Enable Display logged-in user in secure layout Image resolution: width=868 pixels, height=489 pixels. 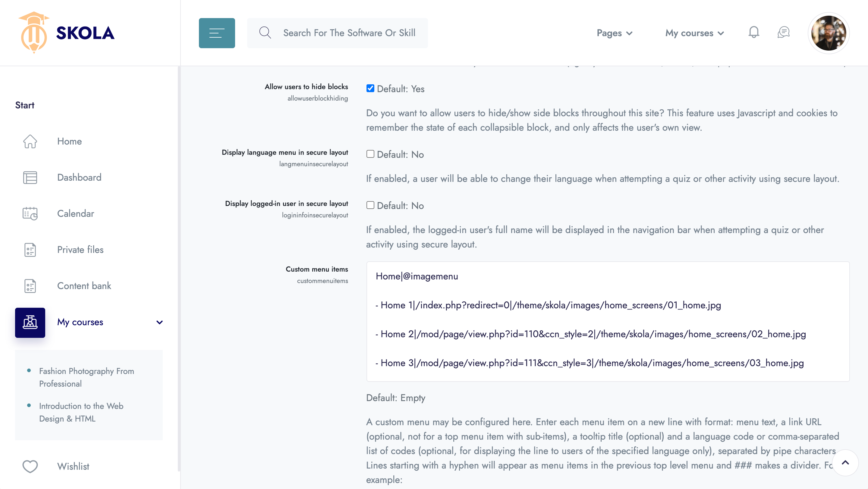pos(370,205)
